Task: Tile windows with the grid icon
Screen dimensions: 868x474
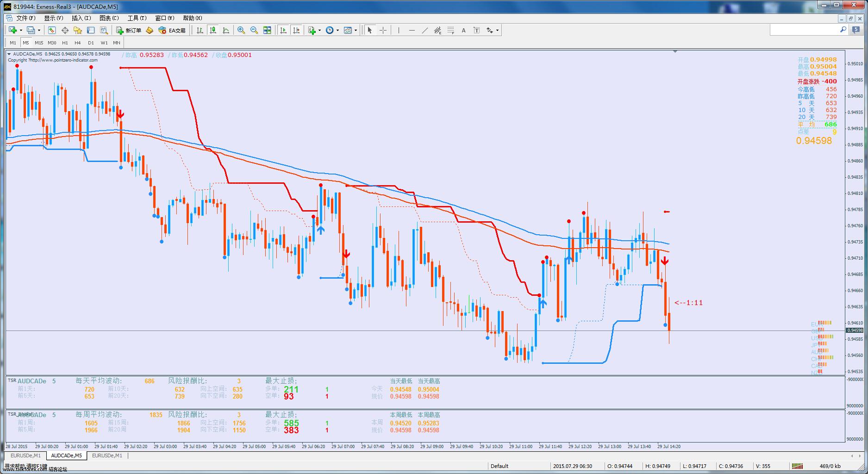Action: click(x=267, y=30)
